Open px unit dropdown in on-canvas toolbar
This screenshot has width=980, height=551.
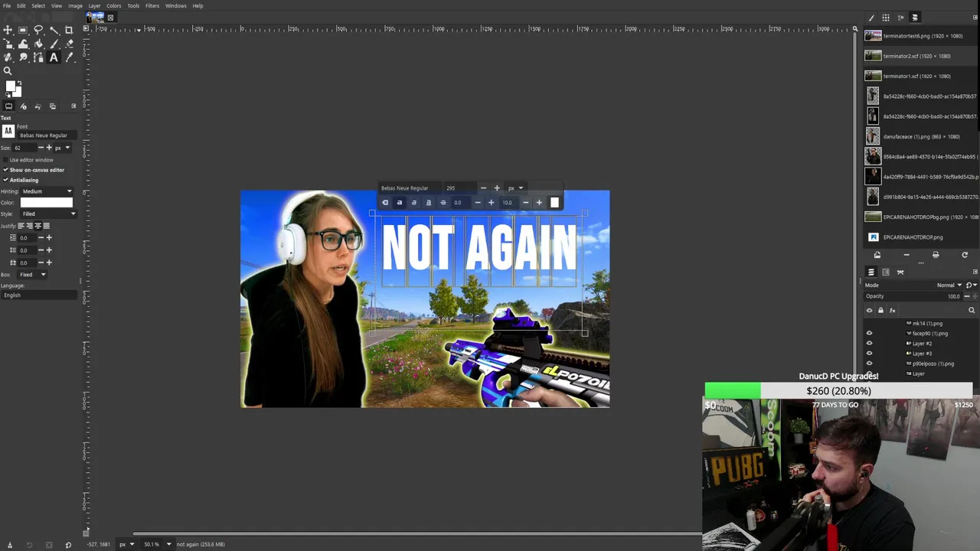(516, 188)
